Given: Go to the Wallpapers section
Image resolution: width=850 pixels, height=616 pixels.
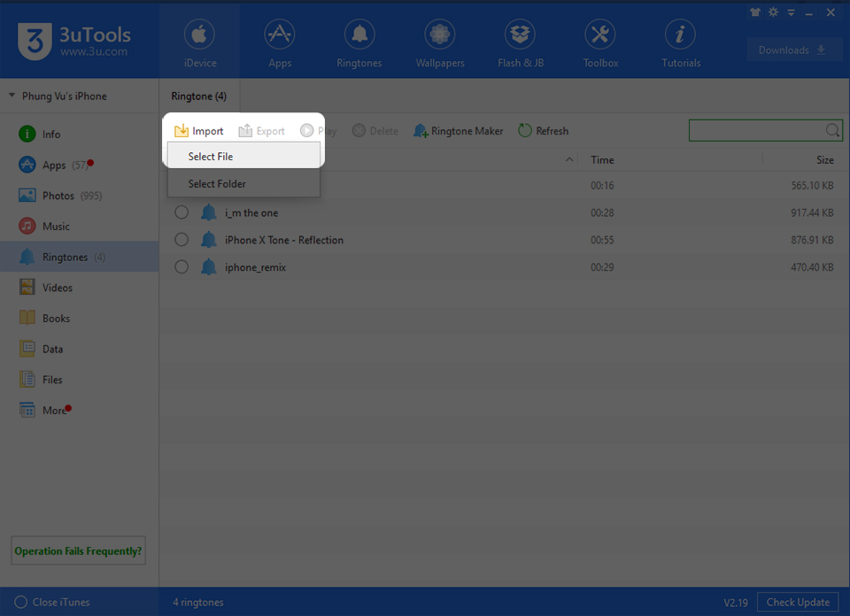Looking at the screenshot, I should [439, 42].
